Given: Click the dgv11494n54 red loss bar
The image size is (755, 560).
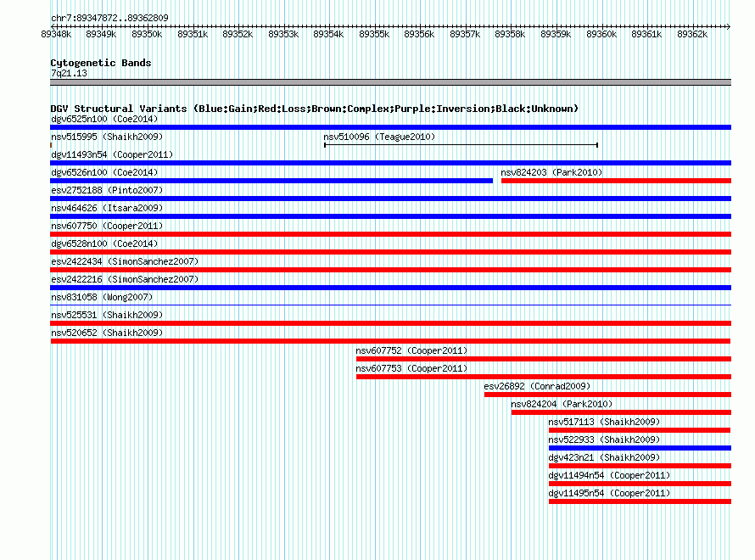Looking at the screenshot, I should pyautogui.click(x=640, y=484).
